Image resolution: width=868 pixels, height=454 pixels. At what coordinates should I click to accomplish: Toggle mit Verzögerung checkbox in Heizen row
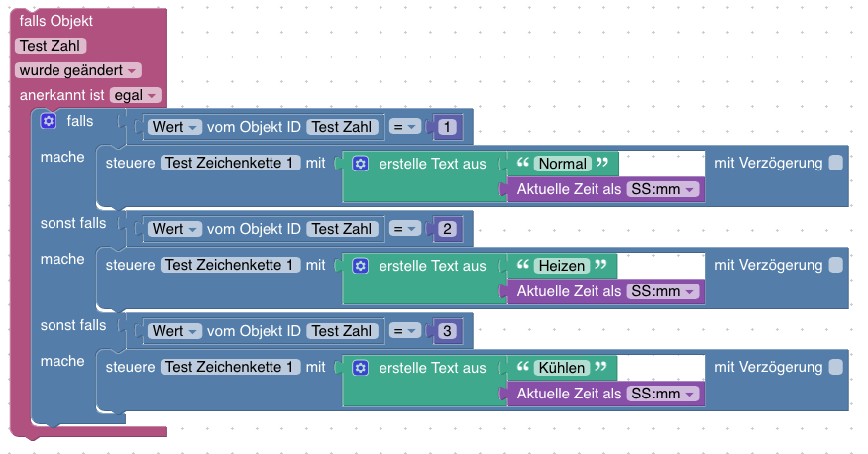(x=836, y=265)
